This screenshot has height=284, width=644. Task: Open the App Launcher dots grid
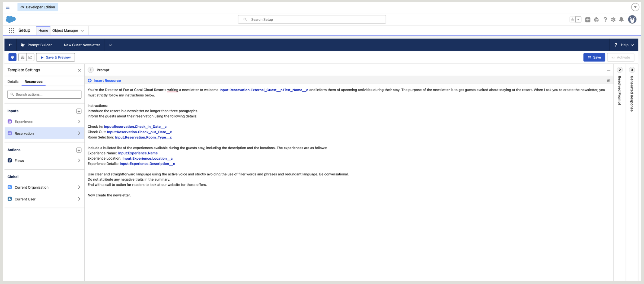[x=11, y=30]
